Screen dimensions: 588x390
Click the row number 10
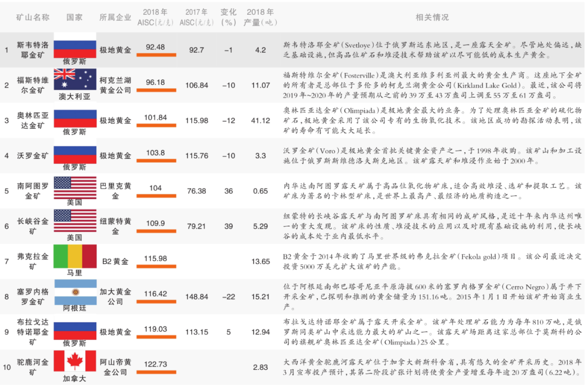coord(7,367)
